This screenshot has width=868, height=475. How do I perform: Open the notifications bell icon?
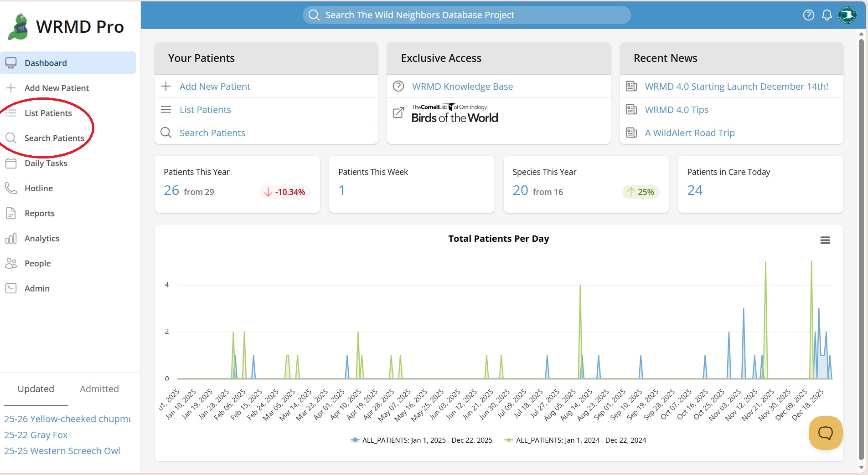point(827,15)
